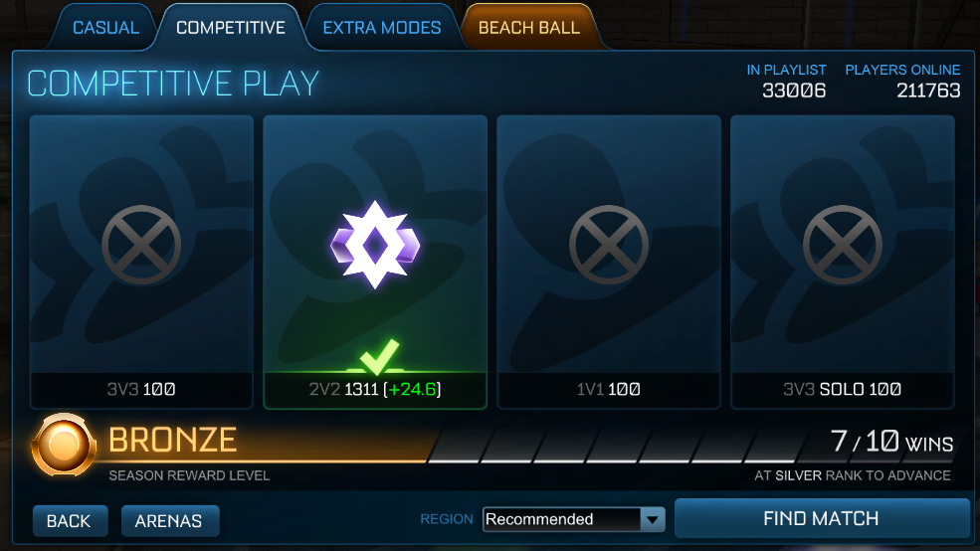980x551 pixels.
Task: Switch to the Extra Modes tab
Action: 382,28
